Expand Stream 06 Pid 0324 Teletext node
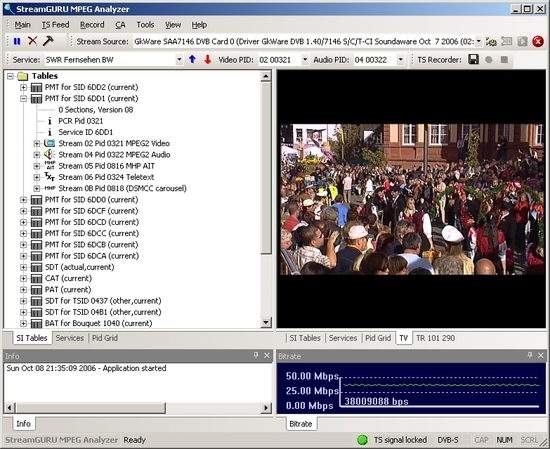This screenshot has height=449, width=550. [x=36, y=177]
